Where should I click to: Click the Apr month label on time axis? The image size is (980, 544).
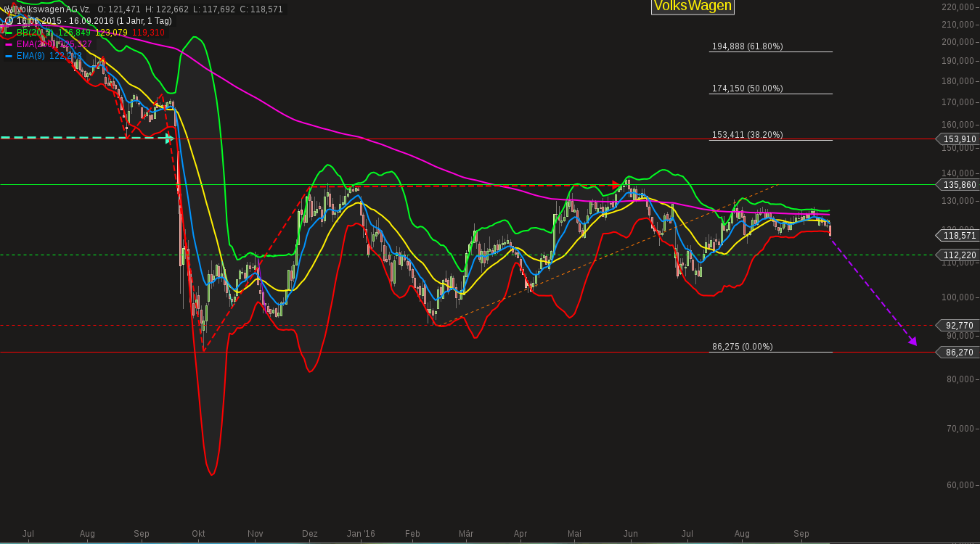pos(520,534)
